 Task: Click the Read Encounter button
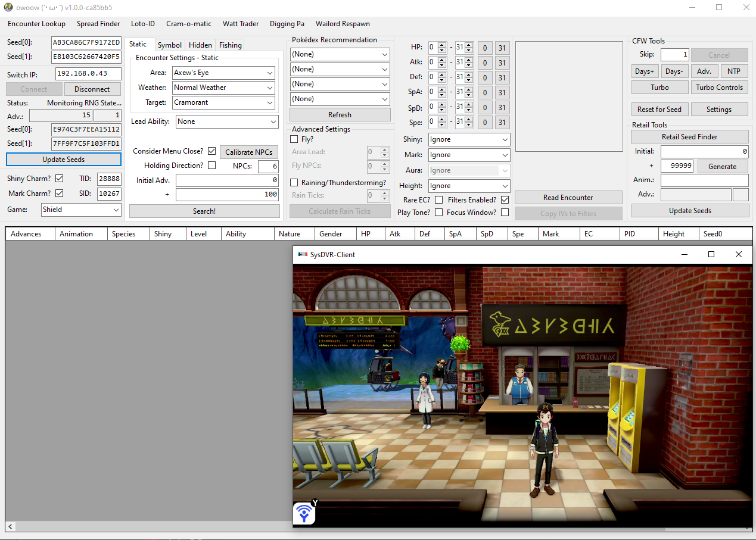[x=568, y=198]
